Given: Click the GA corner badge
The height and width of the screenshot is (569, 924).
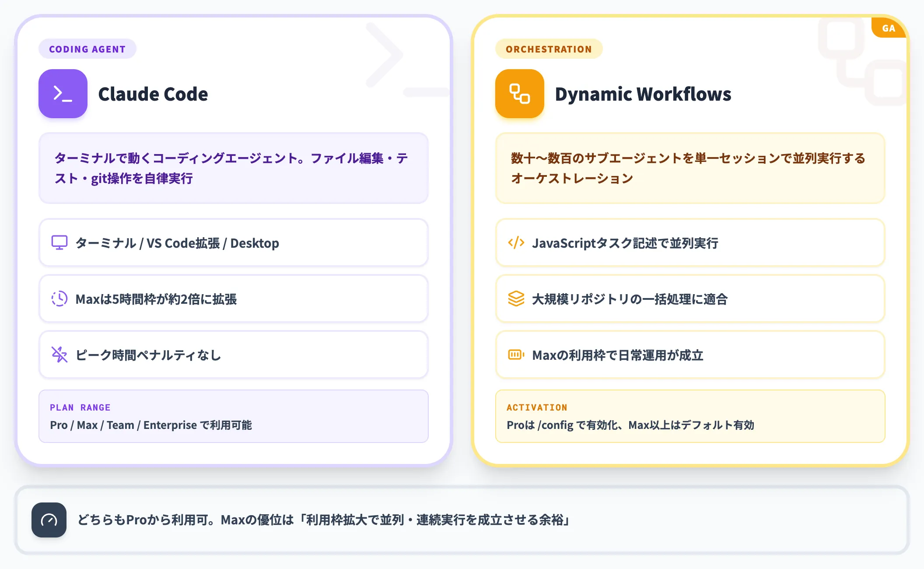Looking at the screenshot, I should click(889, 28).
